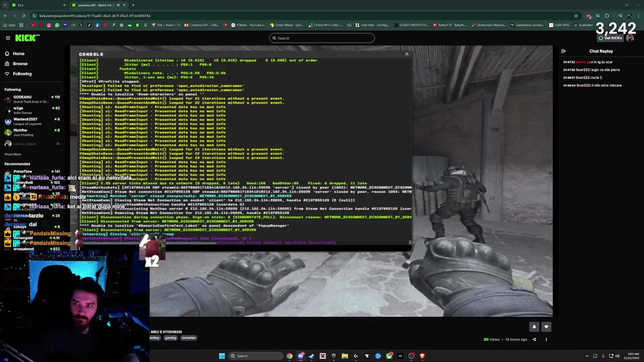Click the Kick search field
The width and height of the screenshot is (644, 362).
click(x=322, y=38)
